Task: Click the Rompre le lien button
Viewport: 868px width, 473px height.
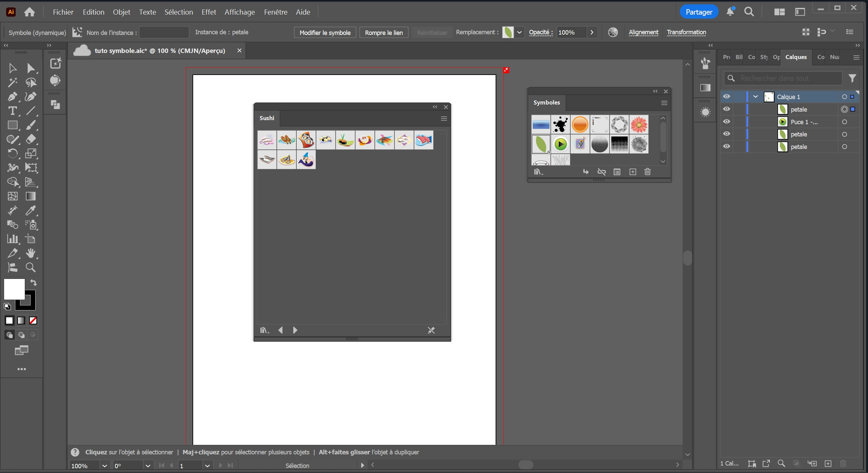Action: [x=384, y=33]
